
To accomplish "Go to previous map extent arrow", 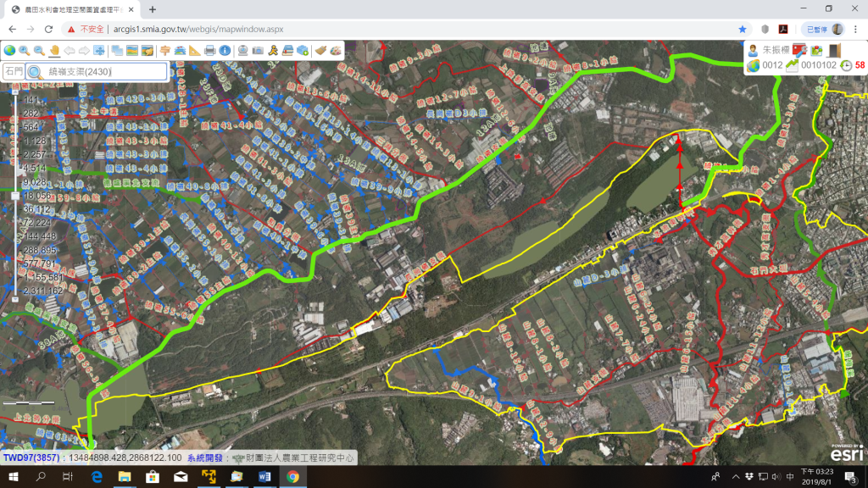I will (70, 50).
